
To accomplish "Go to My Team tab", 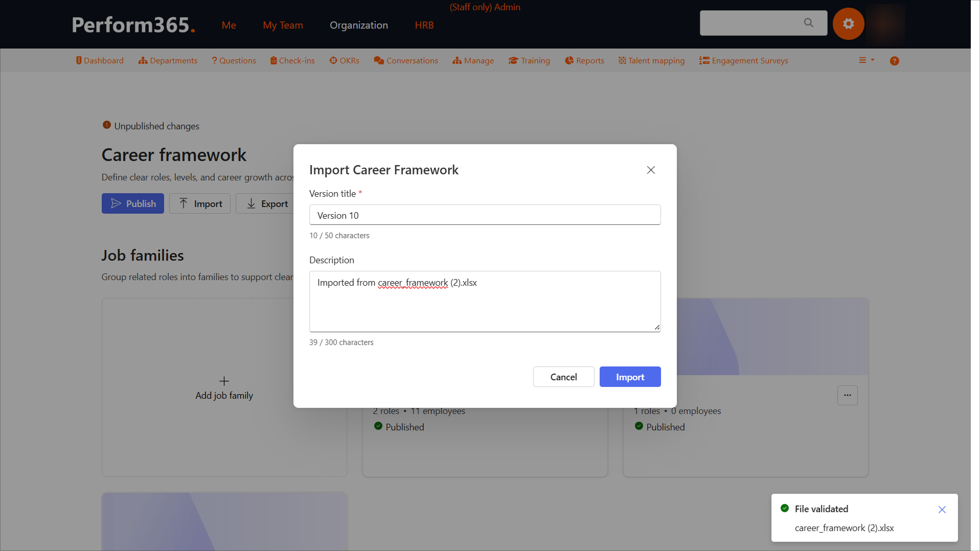I will click(283, 25).
